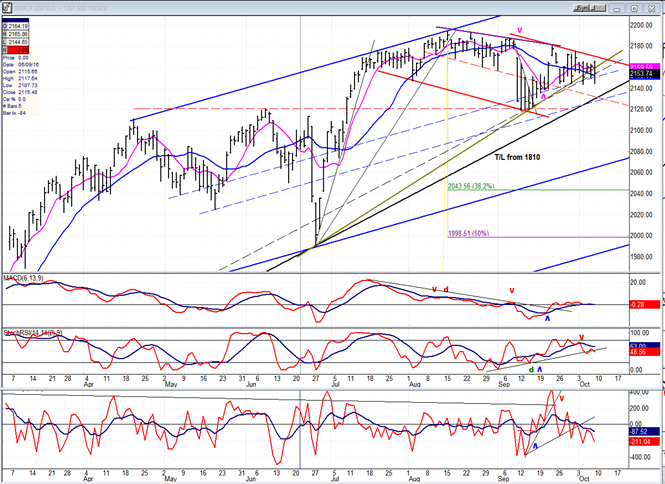Maximize the S&P 500 INDEX chart window
The image size is (665, 484).
coord(634,8)
